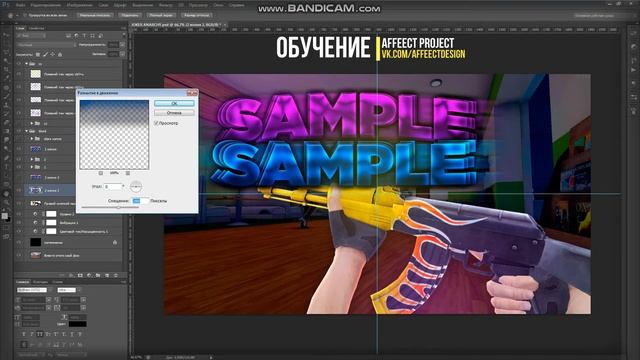Zoom in the Motion Blur preview

click(128, 173)
